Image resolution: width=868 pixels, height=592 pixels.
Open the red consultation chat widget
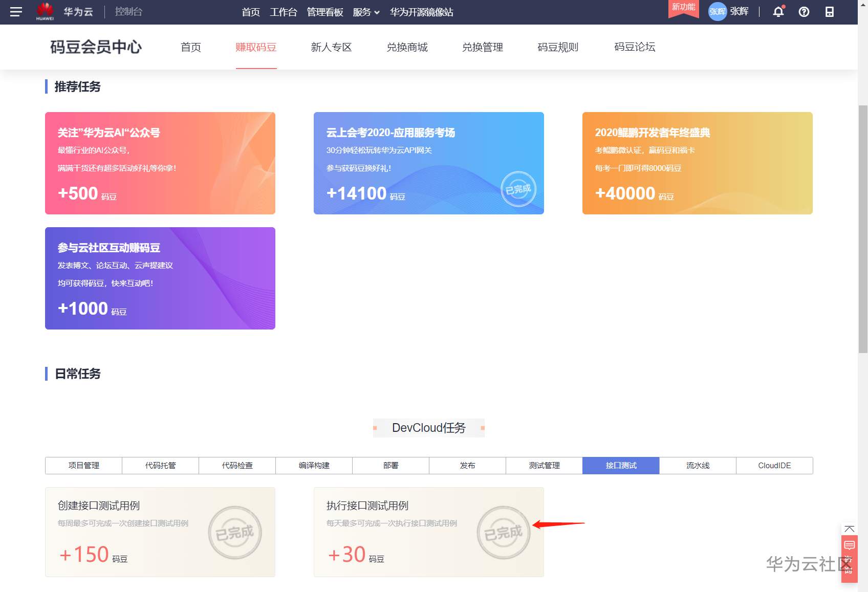(x=850, y=559)
